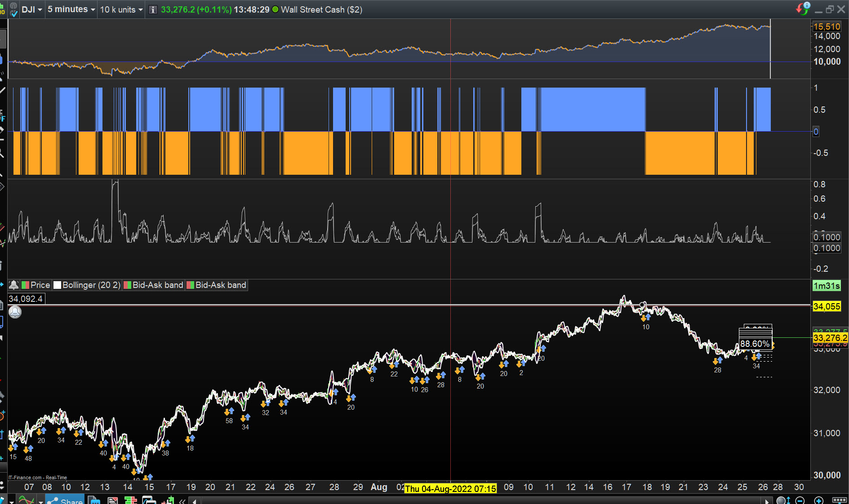Screen dimensions: 849x504
Task: Click the bell icon in price legend
Action: pos(14,285)
